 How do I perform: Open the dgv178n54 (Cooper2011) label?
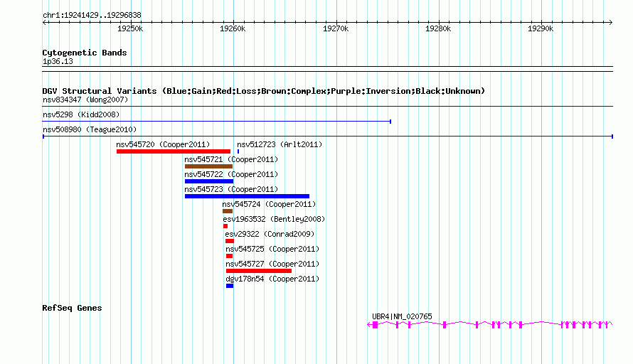point(272,279)
